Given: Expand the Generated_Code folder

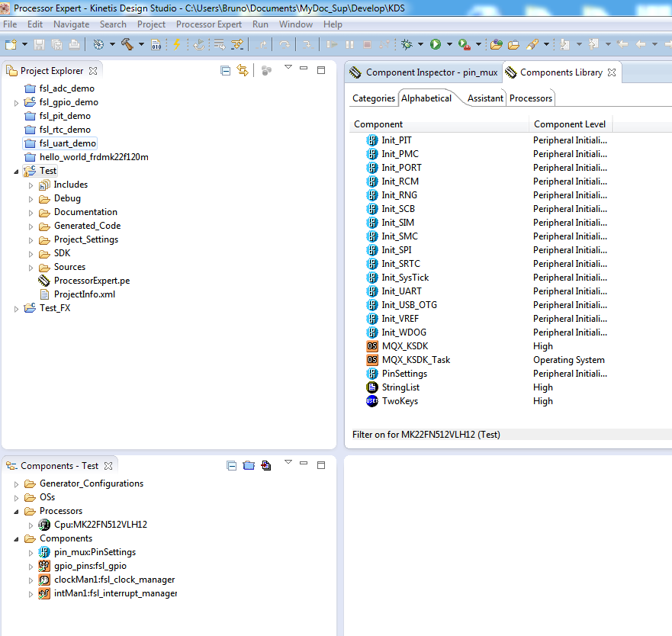Looking at the screenshot, I should (31, 226).
